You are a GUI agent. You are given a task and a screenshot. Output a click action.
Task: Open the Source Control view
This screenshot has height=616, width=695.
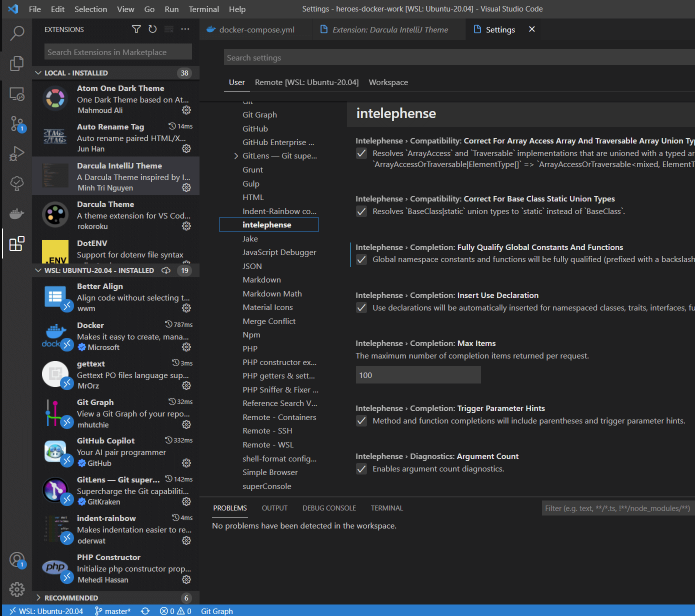[17, 123]
